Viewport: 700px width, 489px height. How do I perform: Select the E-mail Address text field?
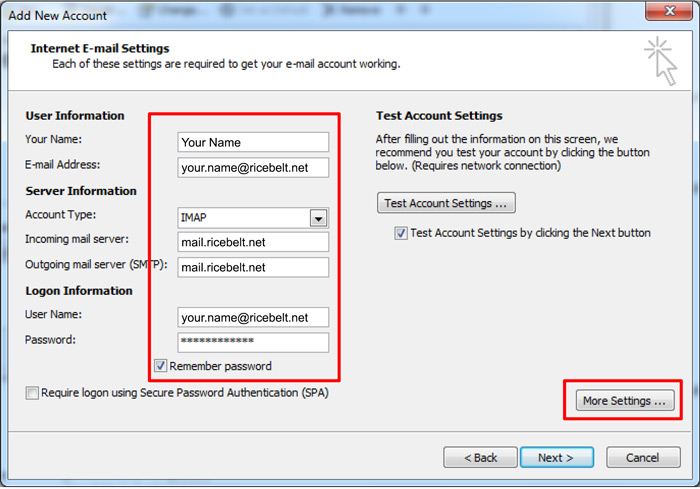pos(253,167)
